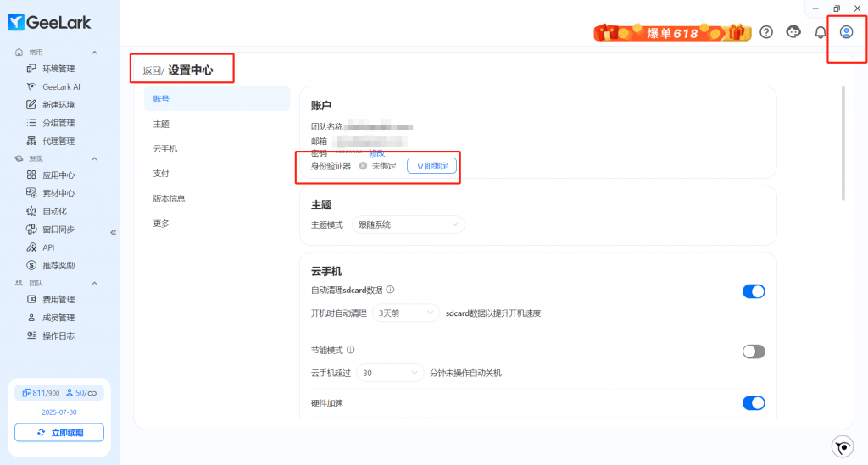Open 环境管理 in the left sidebar
Image resolution: width=868 pixels, height=465 pixels.
click(58, 69)
